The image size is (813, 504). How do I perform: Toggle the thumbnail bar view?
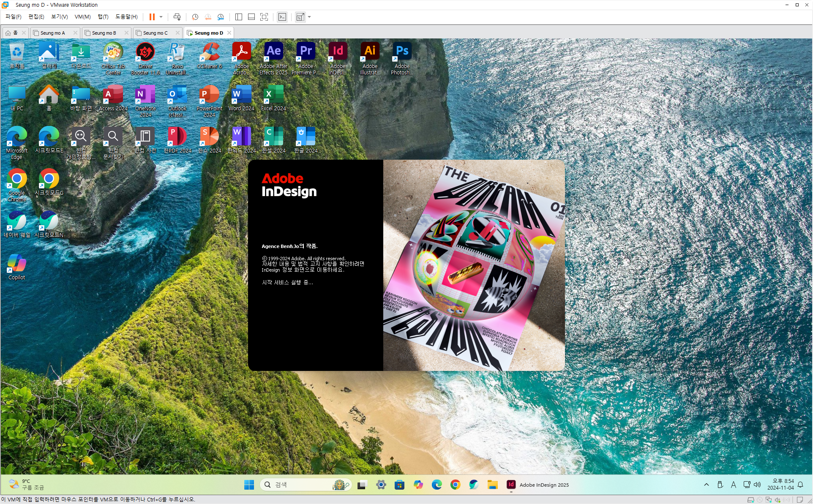tap(251, 17)
